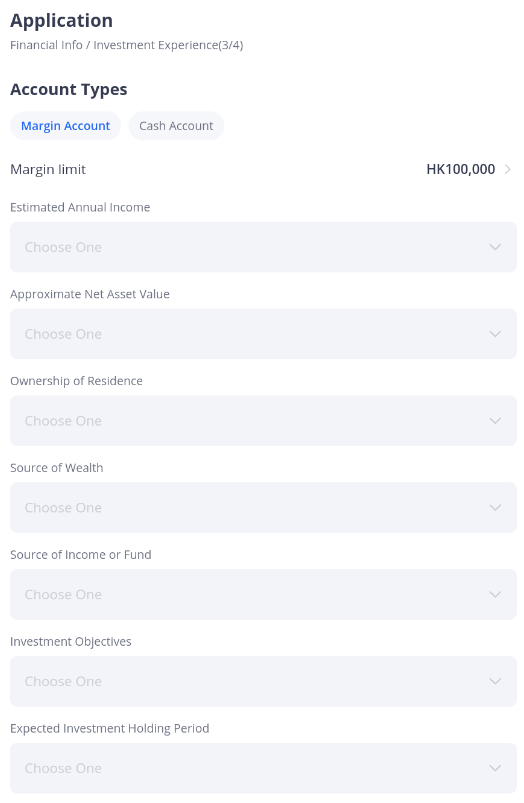Open the Expected Investment Holding Period dropdown
Image resolution: width=524 pixels, height=803 pixels.
[263, 769]
